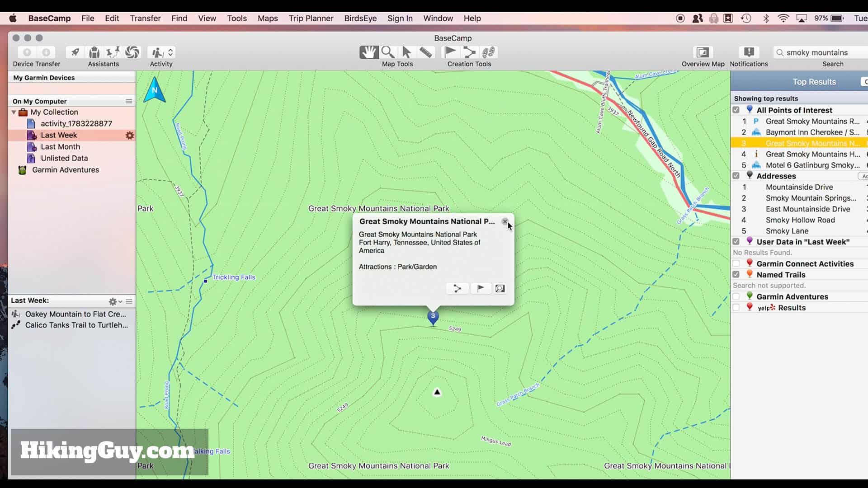Collapse the My Collection folder
The image size is (868, 488).
[x=14, y=112]
